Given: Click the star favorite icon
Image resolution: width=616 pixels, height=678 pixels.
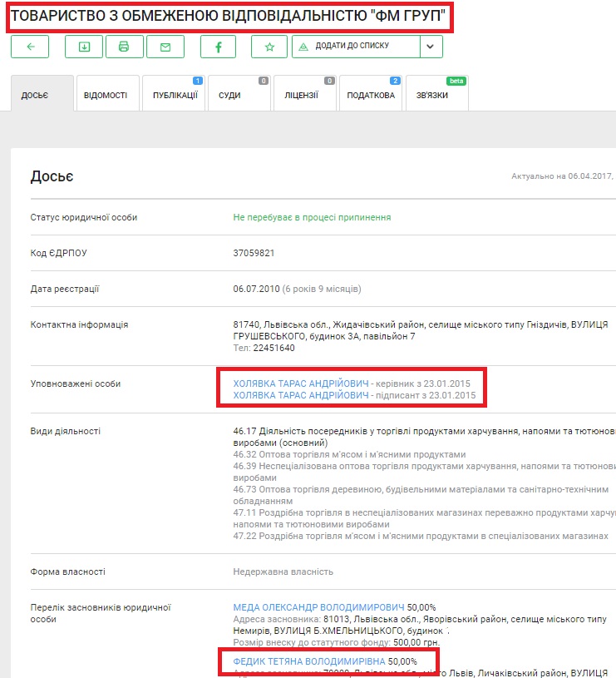Looking at the screenshot, I should 269,47.
